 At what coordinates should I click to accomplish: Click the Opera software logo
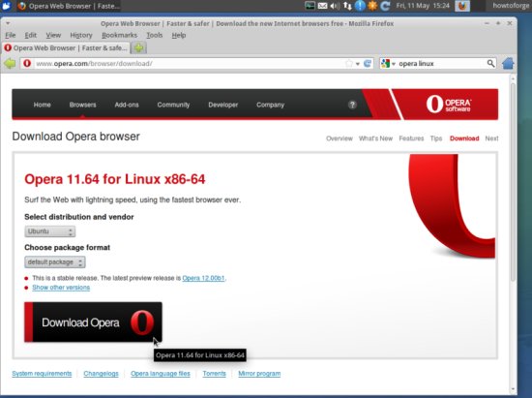click(448, 104)
